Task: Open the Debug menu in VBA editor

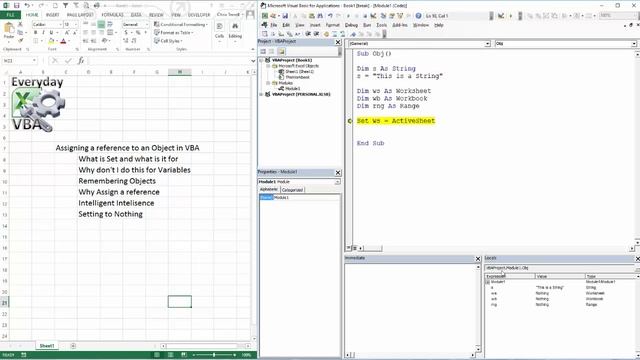Action: pyautogui.click(x=351, y=25)
